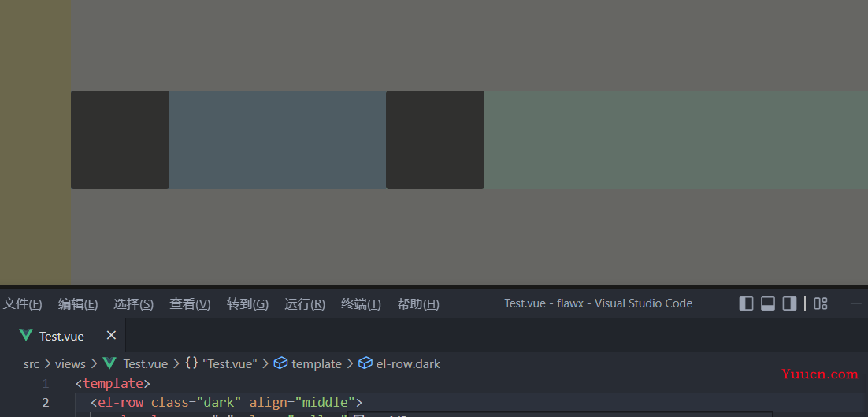This screenshot has width=868, height=417.
Task: Expand the chevron after src breadcrumb
Action: click(x=47, y=364)
